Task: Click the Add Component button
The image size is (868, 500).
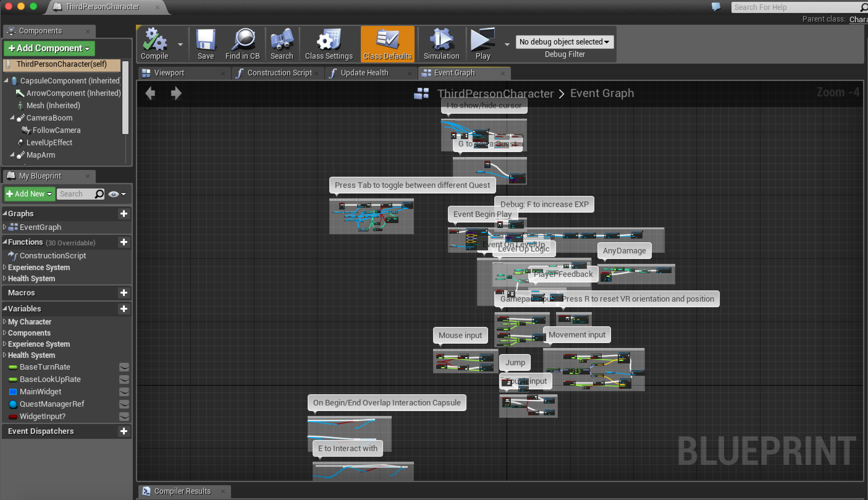Action: [49, 49]
